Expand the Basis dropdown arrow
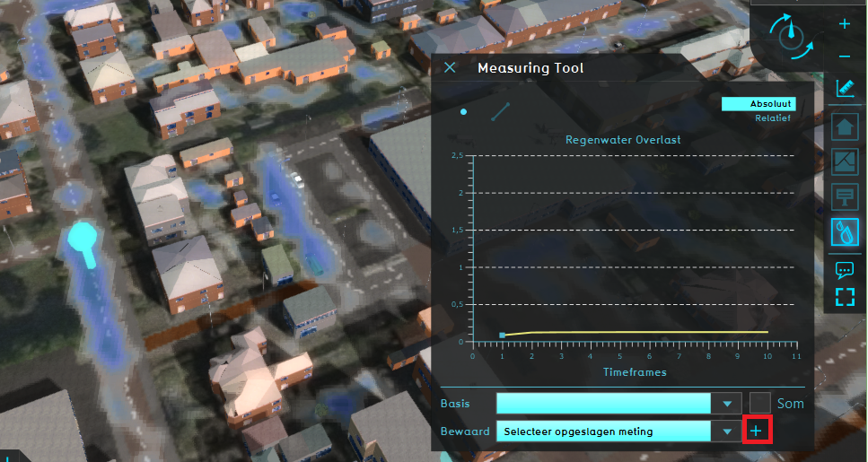The height and width of the screenshot is (462, 868). pos(726,404)
